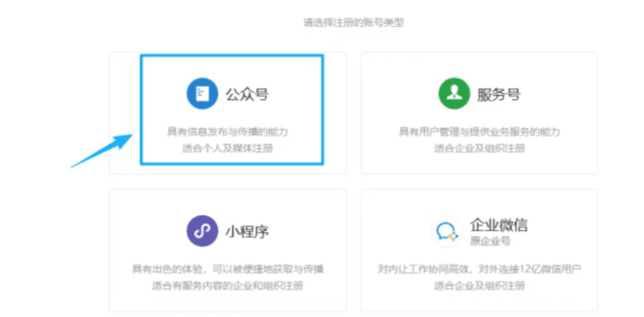Image resolution: width=644 pixels, height=317 pixels.
Task: Click the 具有用户管理与提供业务服务的能力 description
Action: [479, 132]
